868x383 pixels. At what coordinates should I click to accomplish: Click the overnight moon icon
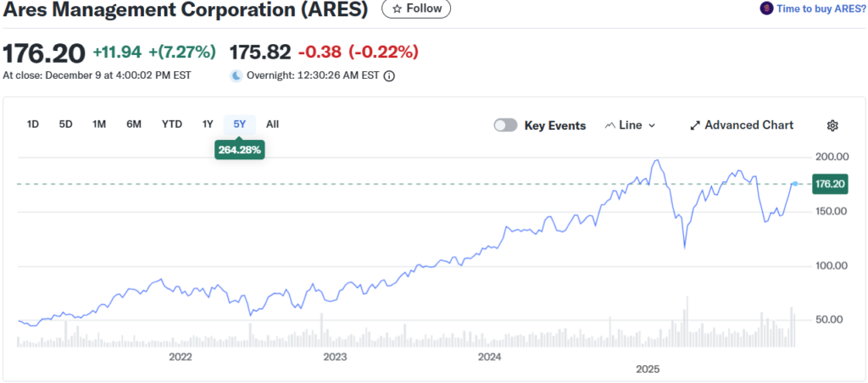coord(236,75)
